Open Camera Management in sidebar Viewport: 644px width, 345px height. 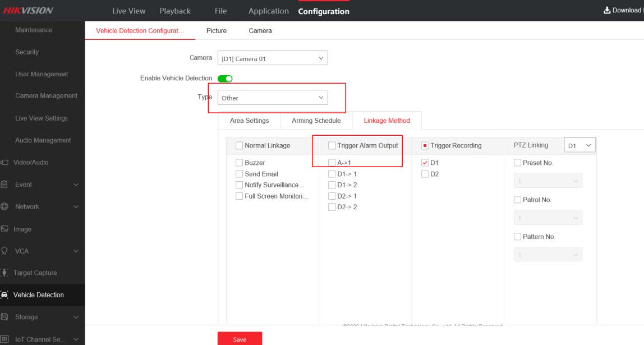pos(47,96)
